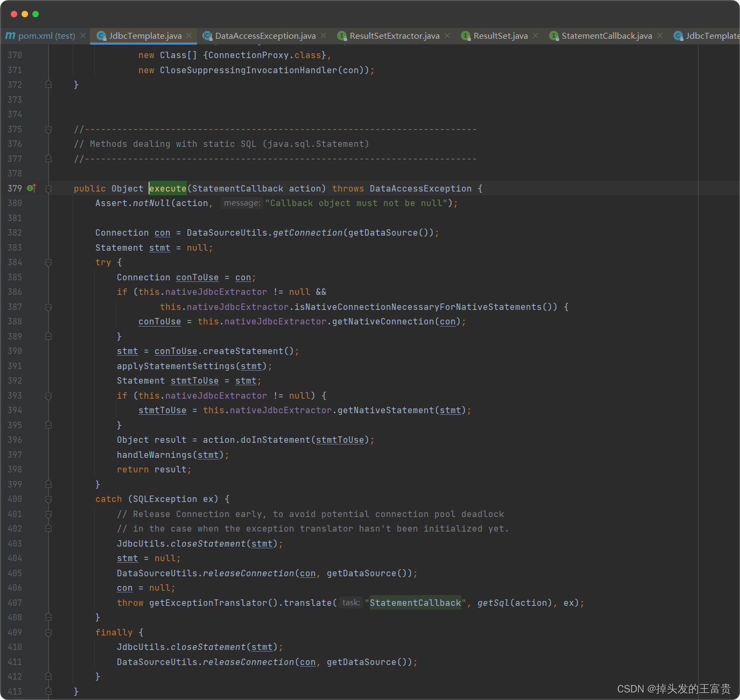Close the pom.xml (test) tab
This screenshot has width=740, height=700.
pyautogui.click(x=83, y=36)
